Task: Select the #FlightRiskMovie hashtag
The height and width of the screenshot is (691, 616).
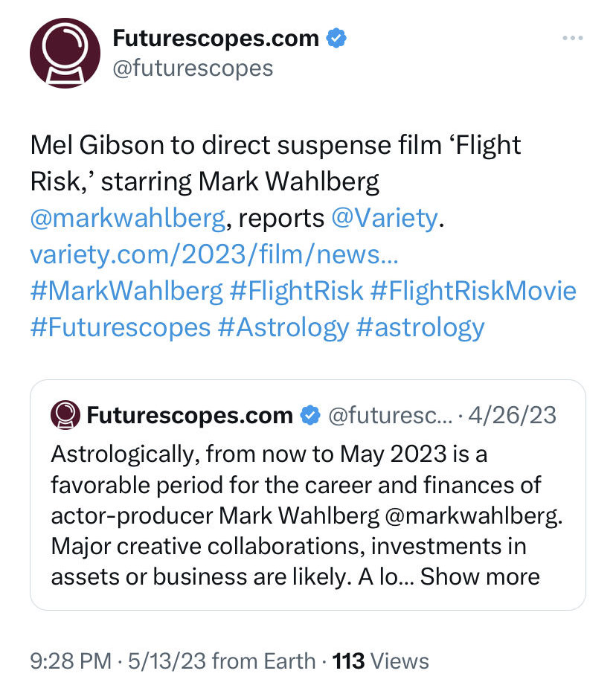Action: [x=474, y=292]
